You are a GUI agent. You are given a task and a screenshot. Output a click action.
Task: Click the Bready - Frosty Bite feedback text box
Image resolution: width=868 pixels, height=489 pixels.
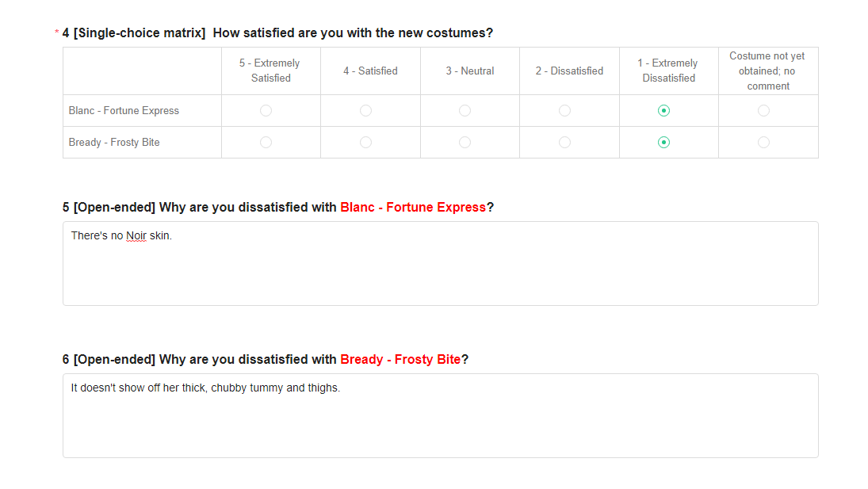click(440, 422)
